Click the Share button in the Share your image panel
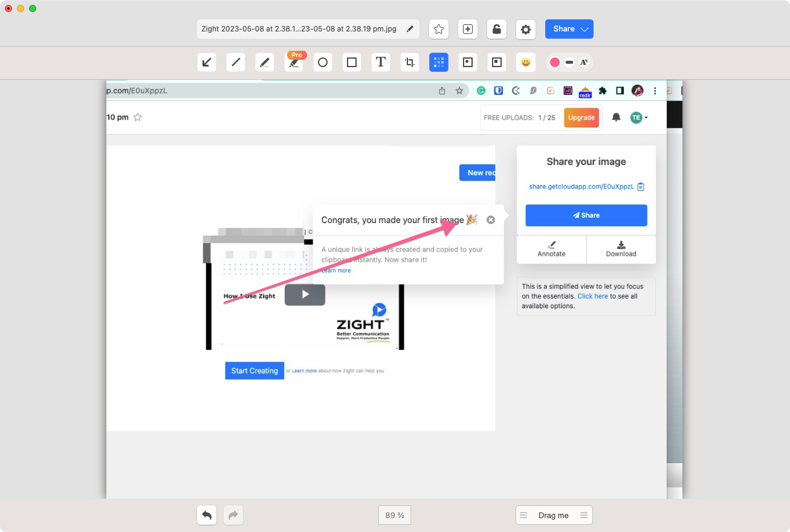Image resolution: width=790 pixels, height=532 pixels. 586,215
